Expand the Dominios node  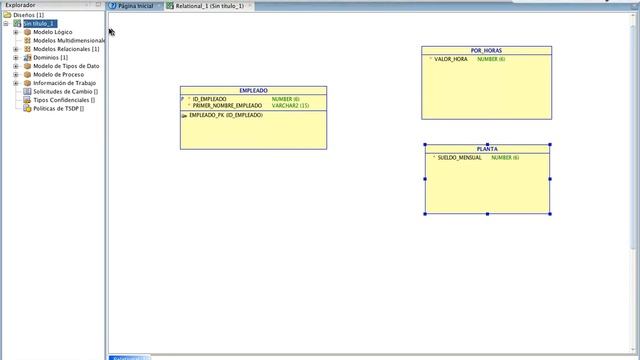point(16,58)
